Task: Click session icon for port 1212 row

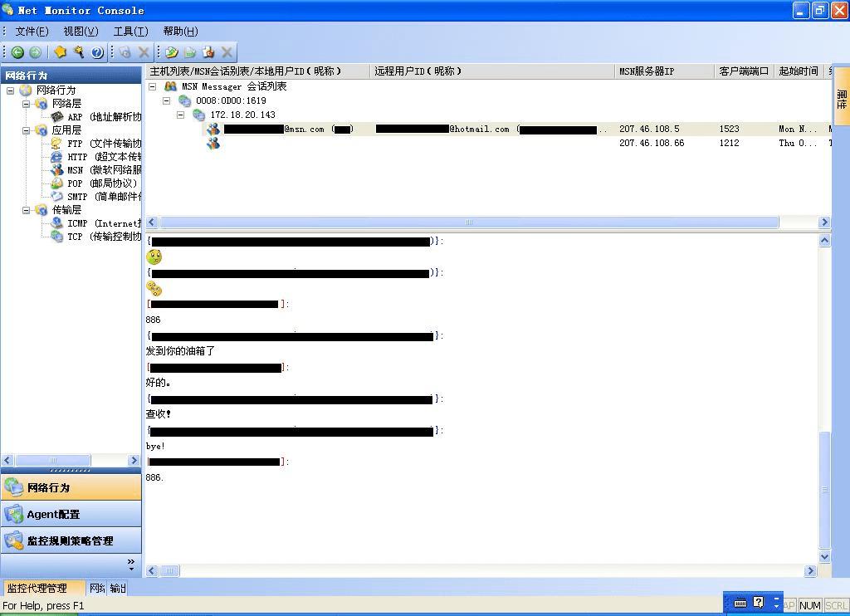Action: click(x=213, y=143)
